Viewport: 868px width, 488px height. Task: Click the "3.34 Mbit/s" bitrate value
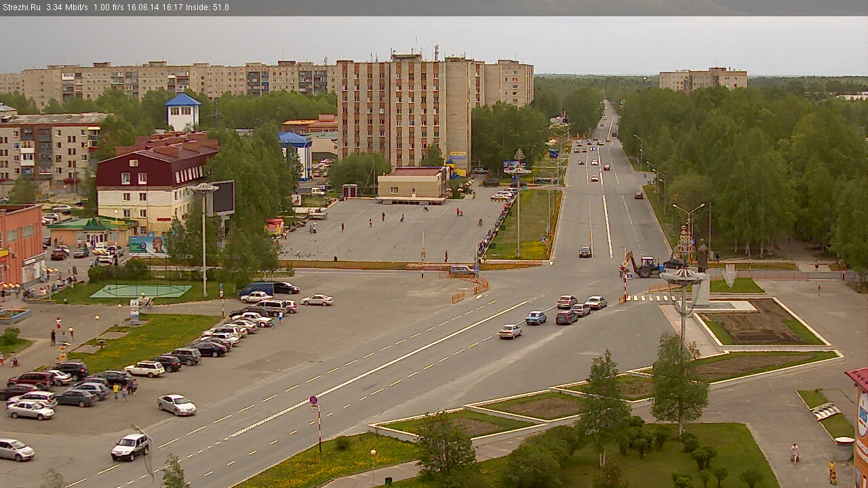[x=67, y=7]
